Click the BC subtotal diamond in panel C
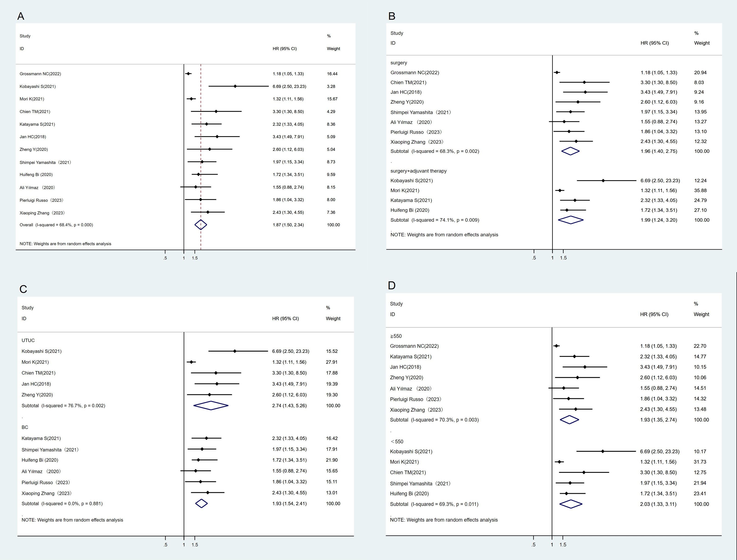The image size is (737, 560). [x=201, y=503]
